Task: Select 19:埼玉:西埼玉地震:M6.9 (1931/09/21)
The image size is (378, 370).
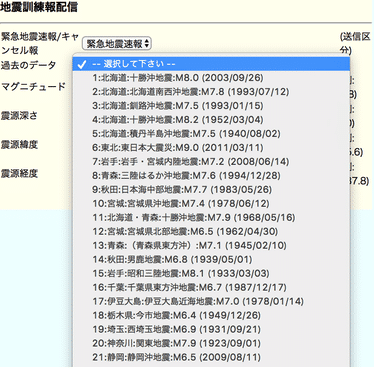Action: coord(211,329)
